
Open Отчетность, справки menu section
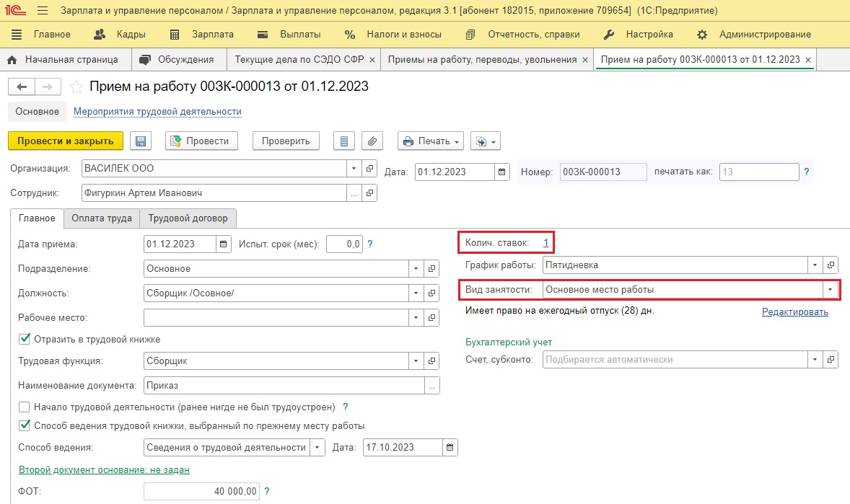coord(522,34)
